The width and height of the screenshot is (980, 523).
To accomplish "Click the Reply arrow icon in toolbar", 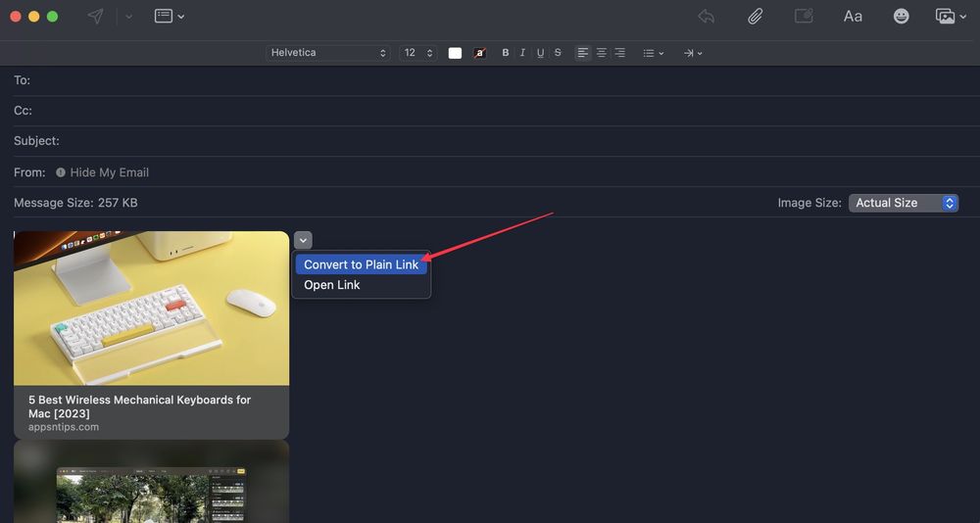I will coord(706,17).
